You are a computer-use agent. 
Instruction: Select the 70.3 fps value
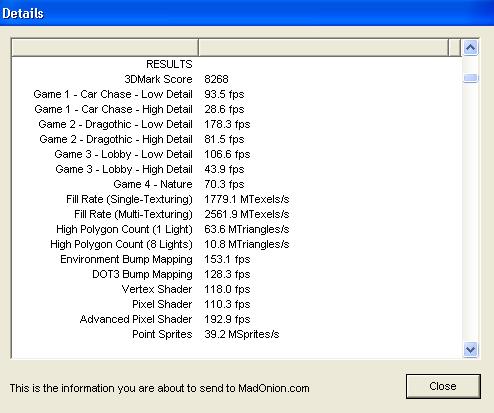tap(224, 184)
